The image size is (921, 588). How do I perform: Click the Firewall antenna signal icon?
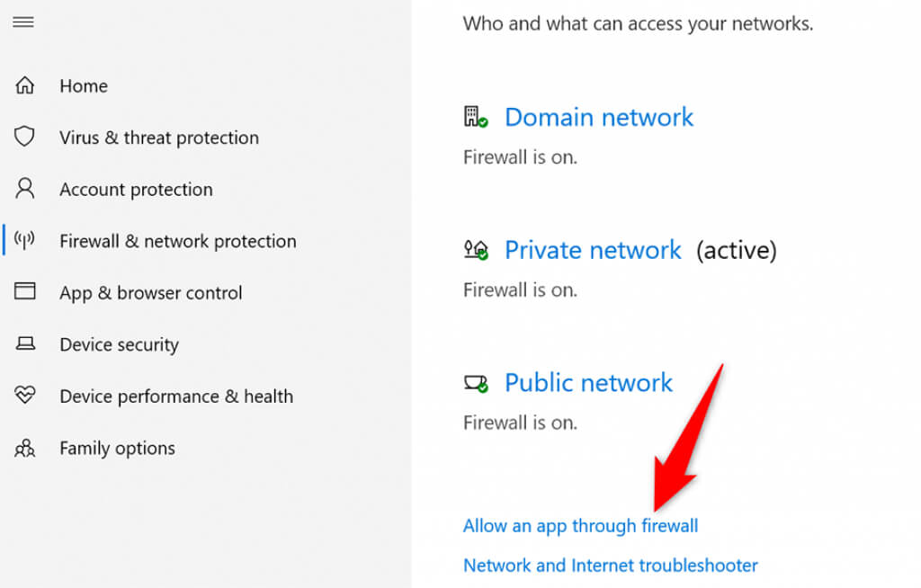pyautogui.click(x=25, y=241)
